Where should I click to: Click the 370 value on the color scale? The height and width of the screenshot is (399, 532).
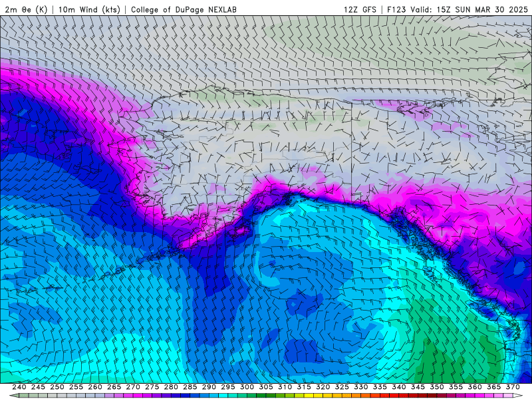pyautogui.click(x=513, y=387)
